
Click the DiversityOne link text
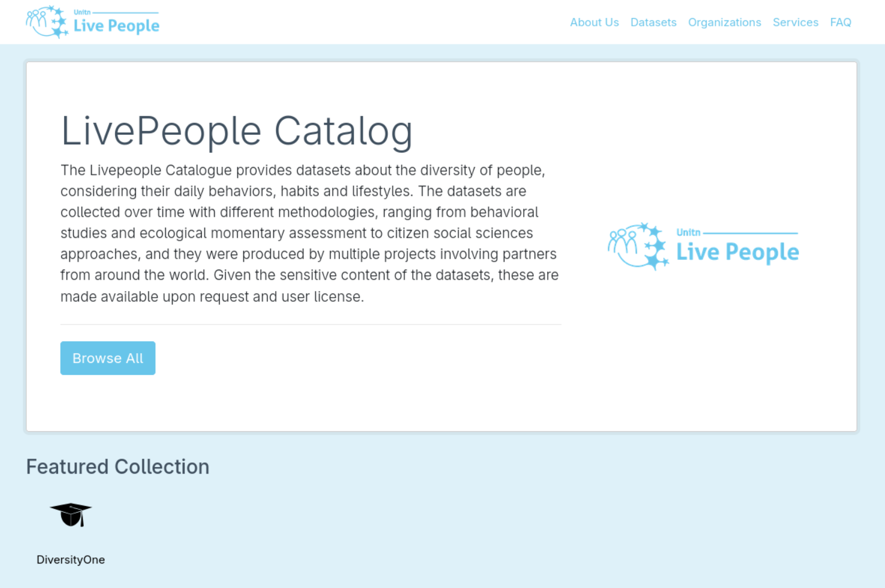click(x=71, y=559)
